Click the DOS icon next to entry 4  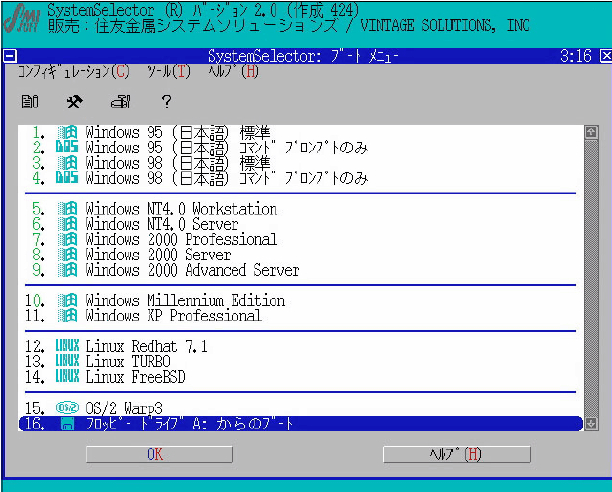tap(67, 178)
